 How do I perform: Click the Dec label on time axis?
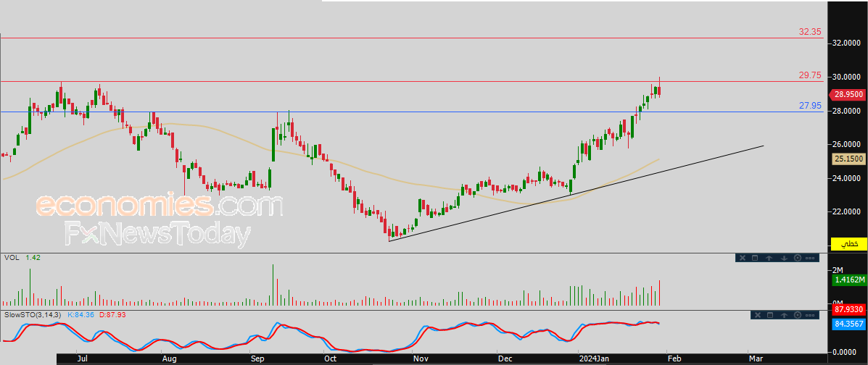(x=505, y=359)
